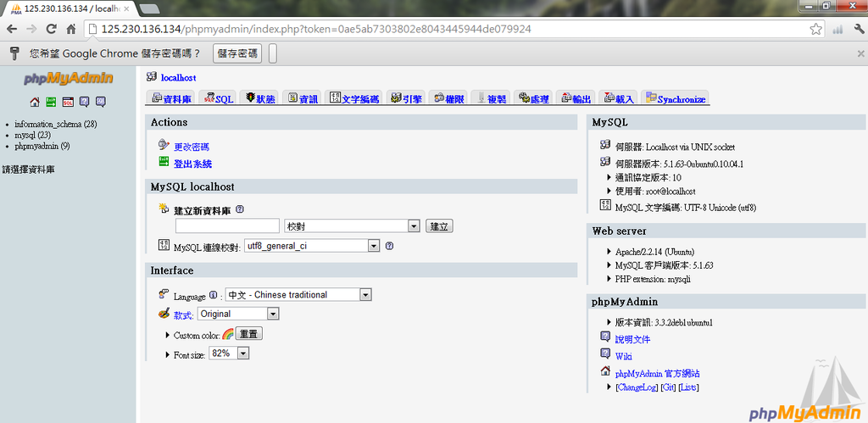Open the 校對 collation dropdown
Screen dimensions: 868x423
[x=352, y=225]
